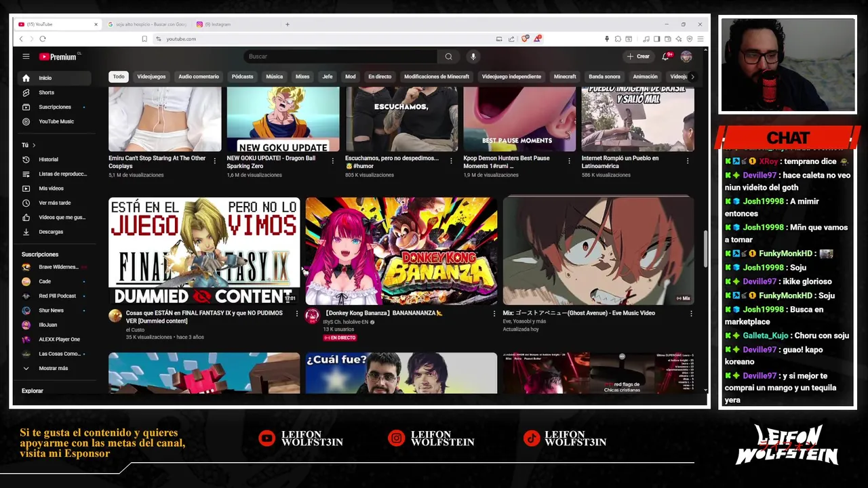This screenshot has width=868, height=488.
Task: Click the page vertical scrollbar thumb
Action: point(705,247)
